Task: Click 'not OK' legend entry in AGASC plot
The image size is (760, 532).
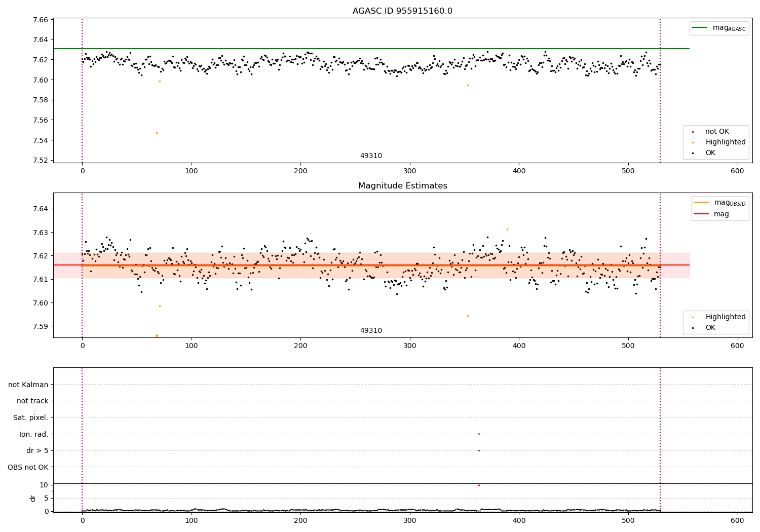Action: (717, 132)
